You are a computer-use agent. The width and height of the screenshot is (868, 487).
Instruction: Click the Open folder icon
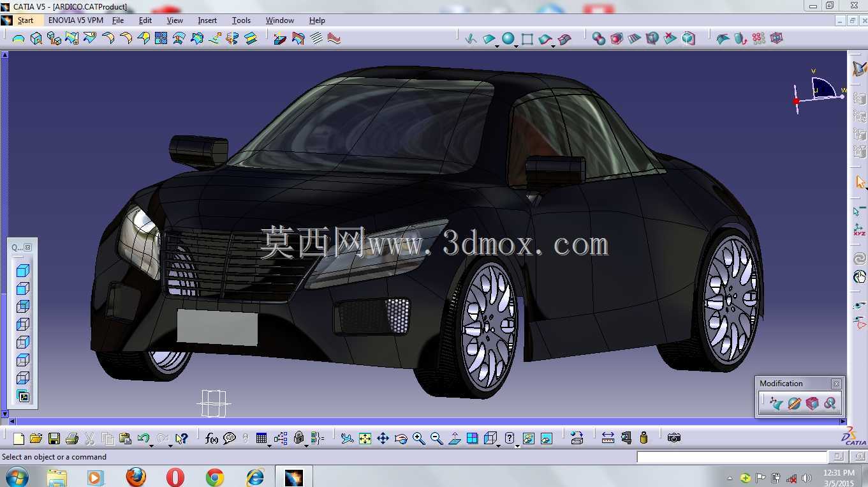[36, 438]
